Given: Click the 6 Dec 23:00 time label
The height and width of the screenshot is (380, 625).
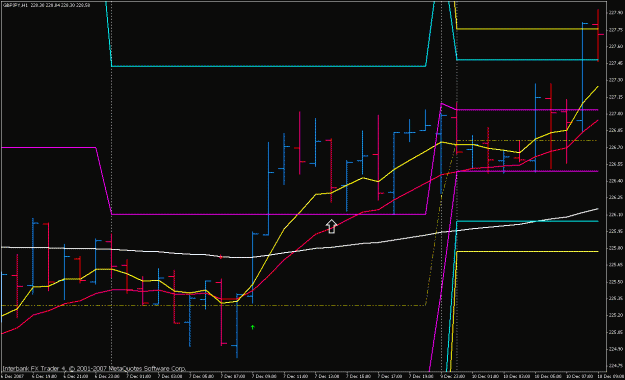Looking at the screenshot, I should tap(107, 376).
